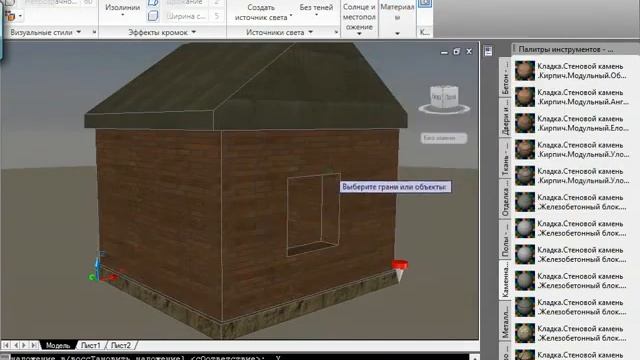Click the ViewCube in the viewport
This screenshot has height=360, width=640.
[x=444, y=96]
